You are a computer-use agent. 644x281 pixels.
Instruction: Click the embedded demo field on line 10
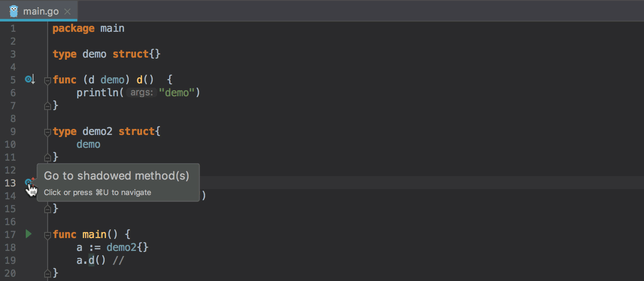[88, 144]
